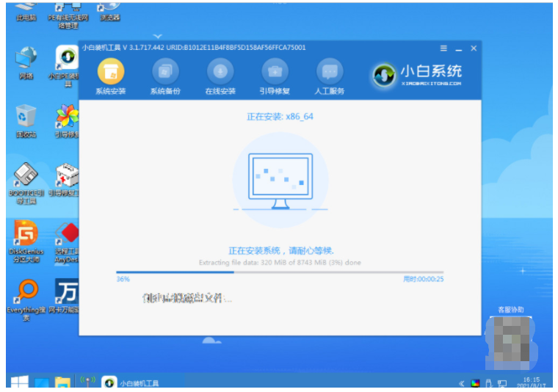558x392 pixels.
Task: Select the 系统安装 tab icon
Action: click(x=111, y=73)
